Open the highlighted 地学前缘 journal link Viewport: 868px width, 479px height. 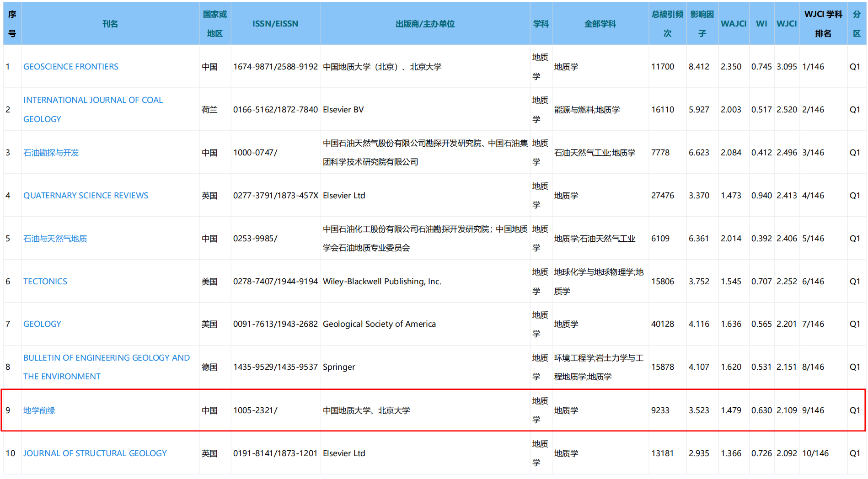coord(39,410)
